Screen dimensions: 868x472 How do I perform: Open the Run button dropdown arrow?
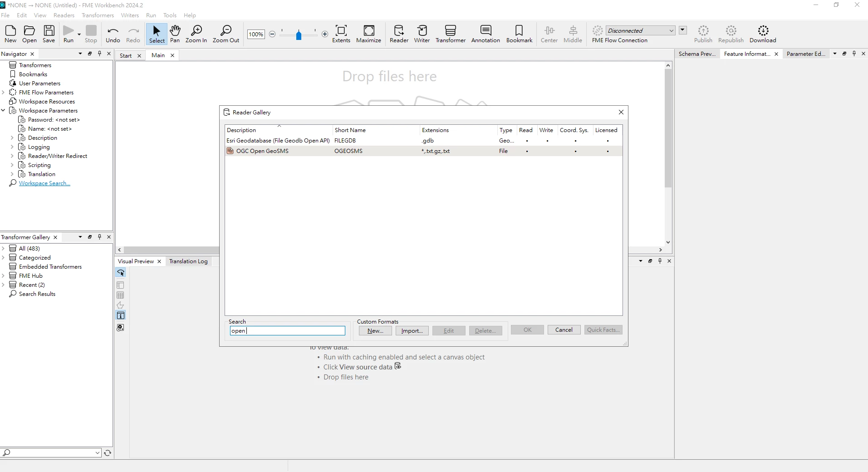pyautogui.click(x=79, y=34)
